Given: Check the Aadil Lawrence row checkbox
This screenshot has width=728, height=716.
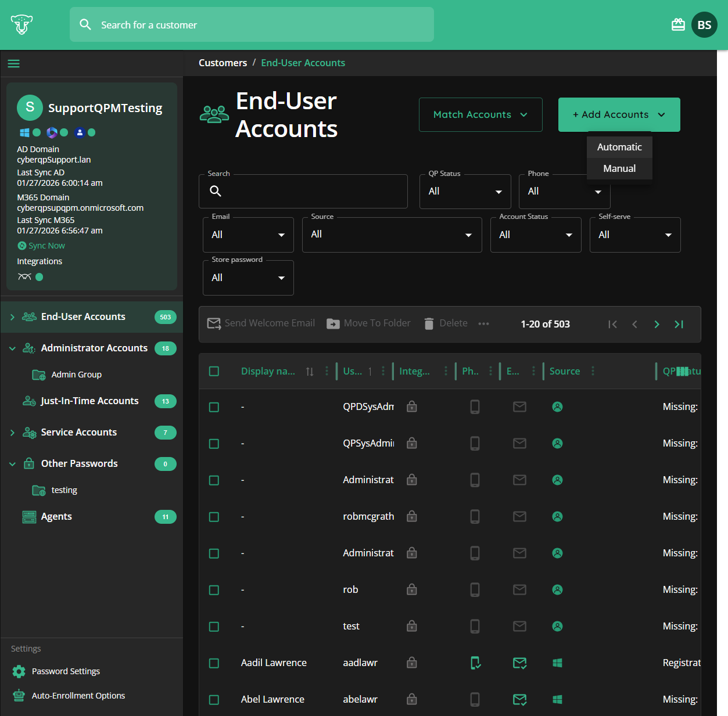Looking at the screenshot, I should click(214, 663).
